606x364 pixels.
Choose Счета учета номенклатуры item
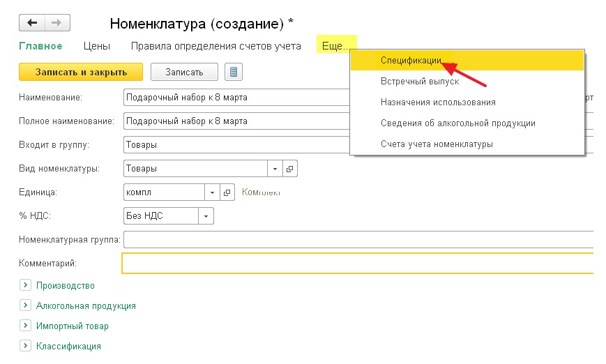coord(467,144)
